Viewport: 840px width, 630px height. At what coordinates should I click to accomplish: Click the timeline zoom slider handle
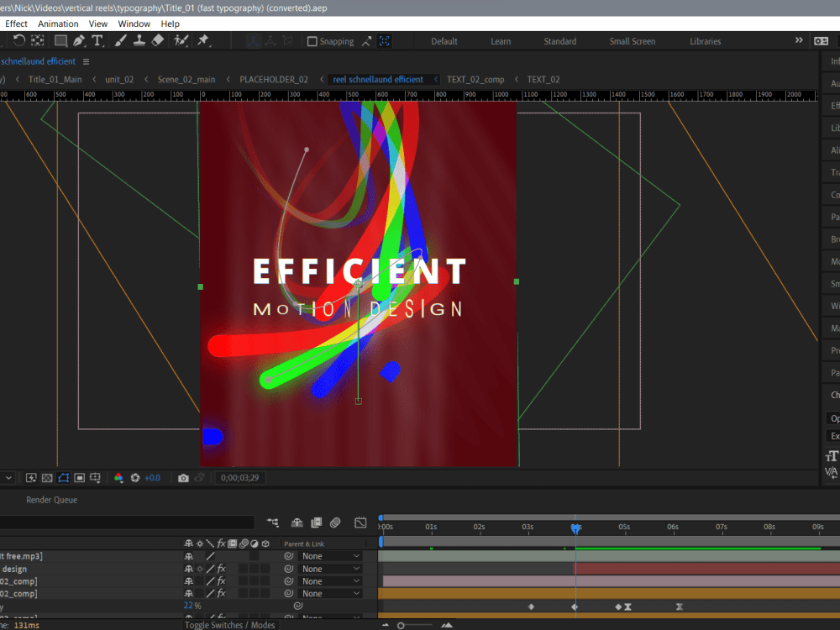click(401, 625)
